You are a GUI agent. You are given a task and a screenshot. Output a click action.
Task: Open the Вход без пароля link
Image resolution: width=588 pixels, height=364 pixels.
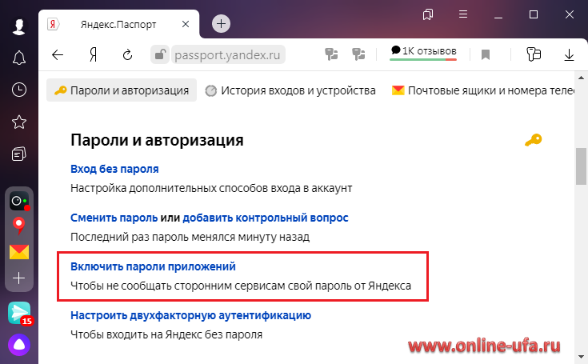tap(114, 169)
